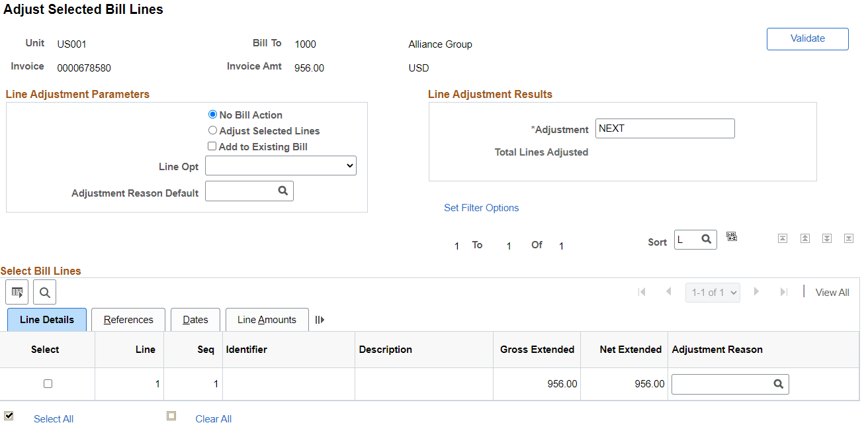Click the Validate button
This screenshot has height=433, width=868.
tap(807, 38)
